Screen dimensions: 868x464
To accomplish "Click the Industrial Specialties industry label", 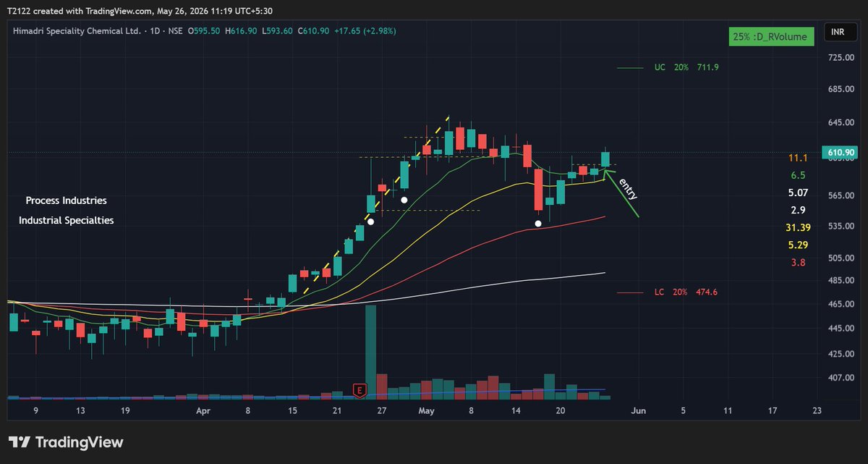I will (66, 220).
